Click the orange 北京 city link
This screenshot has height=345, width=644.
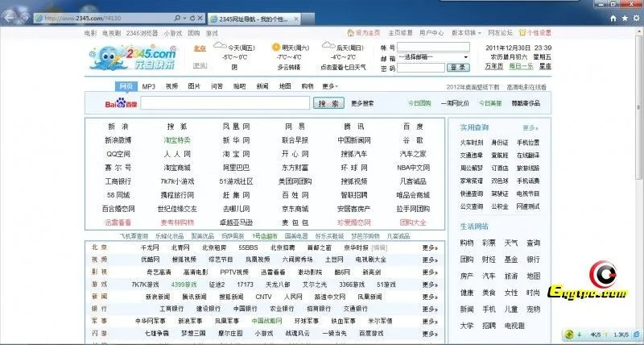pos(200,48)
